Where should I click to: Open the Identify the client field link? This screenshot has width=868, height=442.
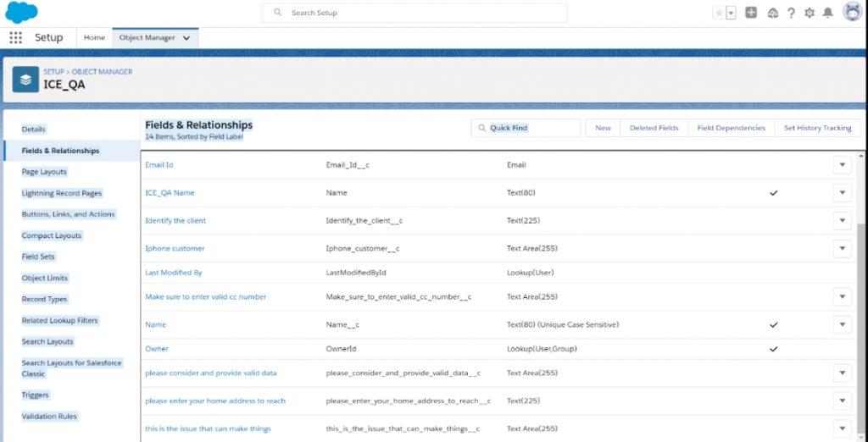pos(175,221)
